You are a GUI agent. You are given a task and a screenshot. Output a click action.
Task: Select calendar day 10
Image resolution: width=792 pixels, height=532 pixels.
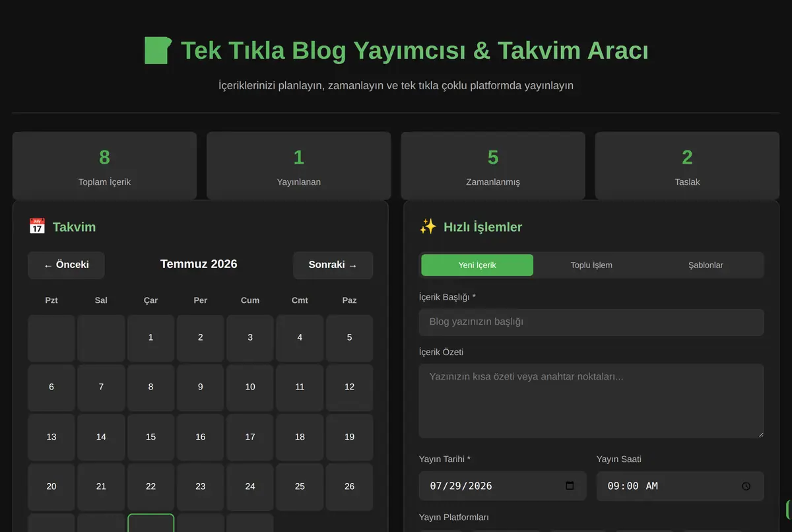(250, 387)
